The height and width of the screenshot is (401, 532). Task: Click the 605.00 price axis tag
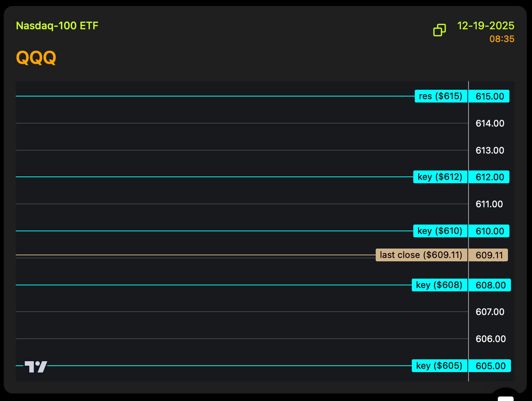click(x=490, y=366)
